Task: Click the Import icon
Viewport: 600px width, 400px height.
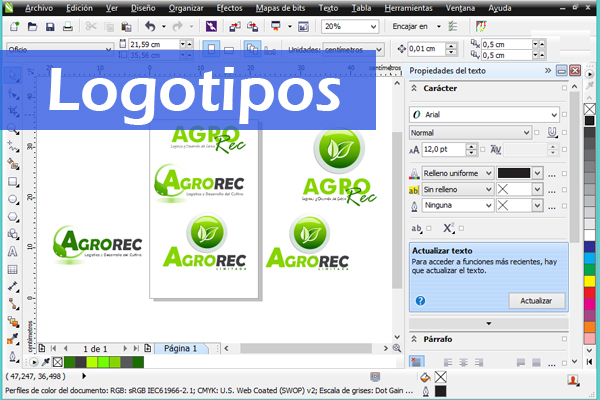Action: tap(235, 26)
